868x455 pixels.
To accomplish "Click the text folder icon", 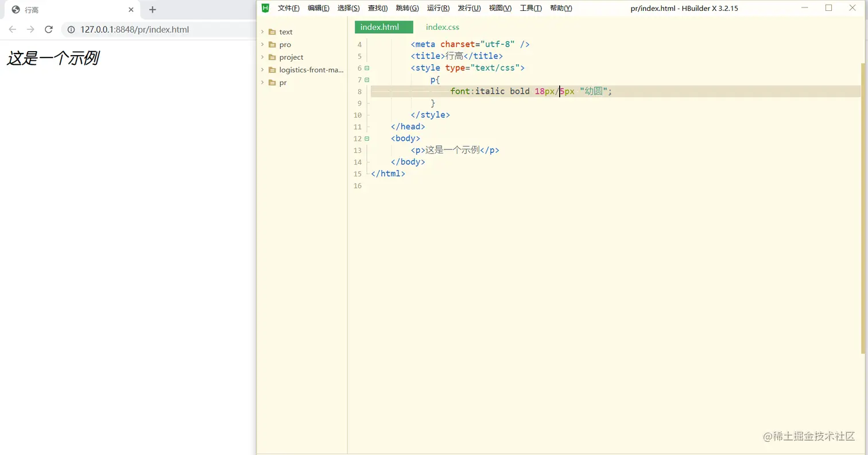I will (272, 32).
